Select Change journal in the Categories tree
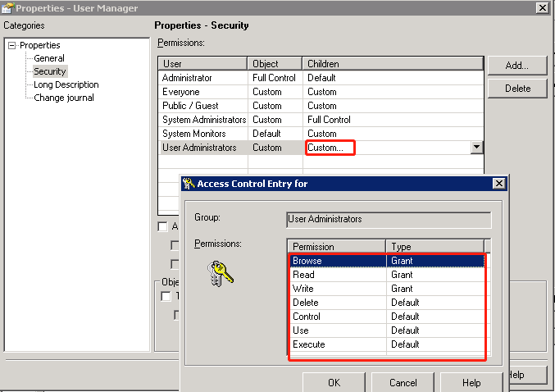The width and height of the screenshot is (555, 392). pyautogui.click(x=64, y=98)
